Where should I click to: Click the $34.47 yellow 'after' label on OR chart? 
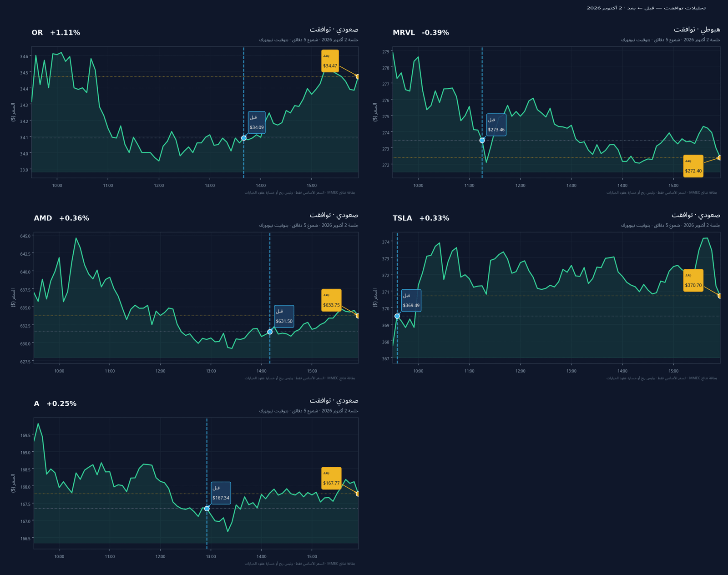pos(330,61)
